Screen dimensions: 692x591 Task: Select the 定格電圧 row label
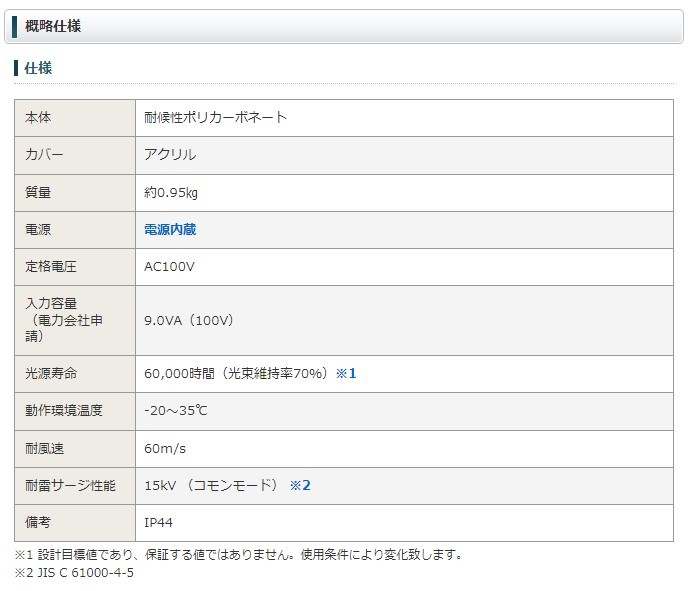[51, 267]
